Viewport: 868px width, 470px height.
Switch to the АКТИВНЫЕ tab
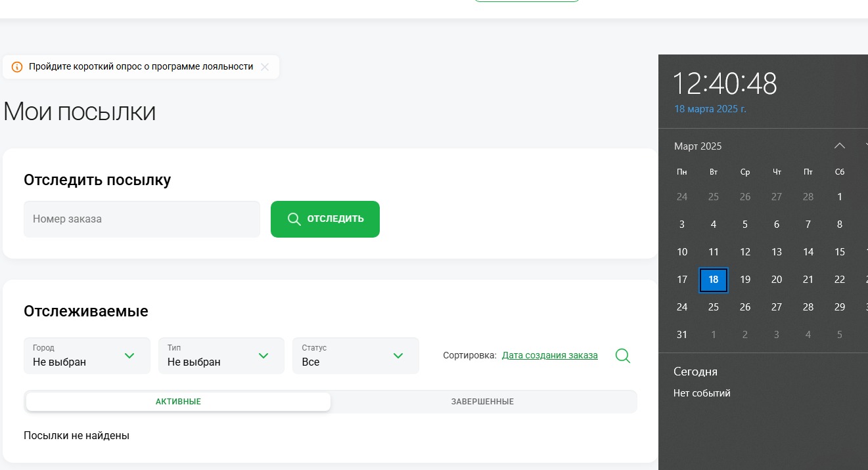click(x=178, y=402)
